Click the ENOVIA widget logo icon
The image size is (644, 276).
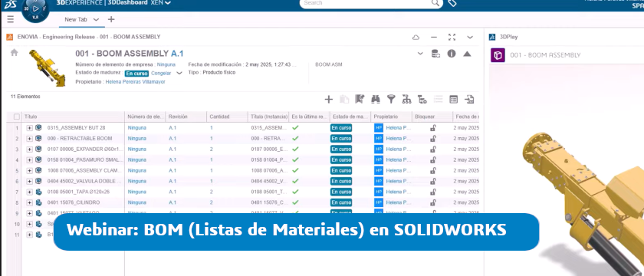coord(9,37)
